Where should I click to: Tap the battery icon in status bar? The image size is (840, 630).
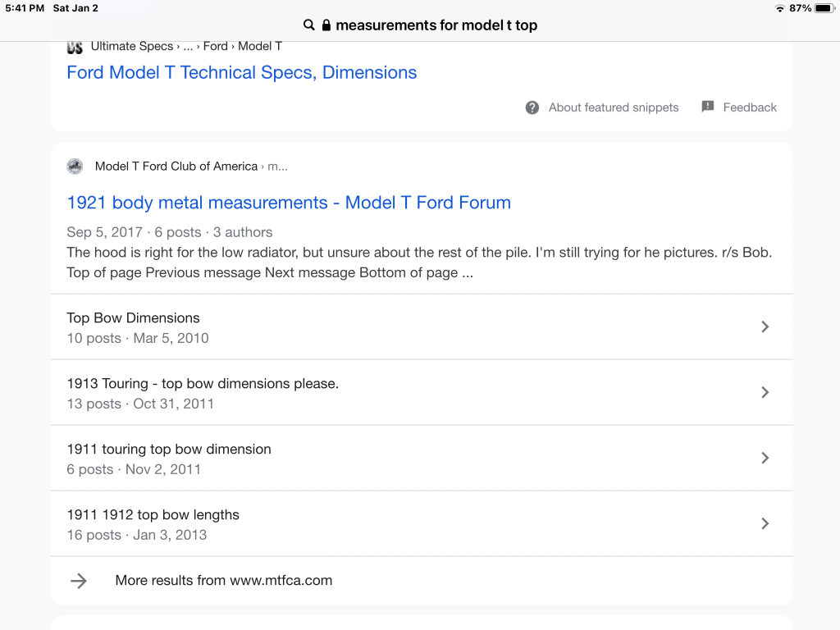(x=824, y=8)
